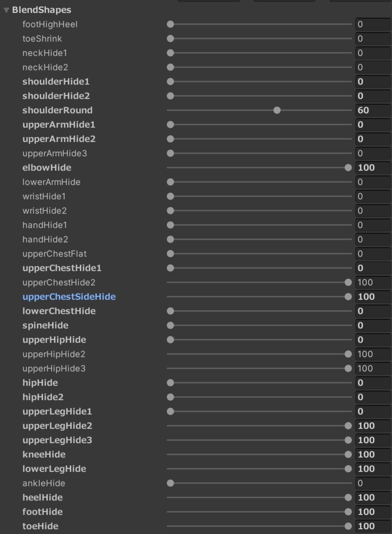Focus the elbowHide value field
The image size is (392, 534).
click(x=372, y=167)
